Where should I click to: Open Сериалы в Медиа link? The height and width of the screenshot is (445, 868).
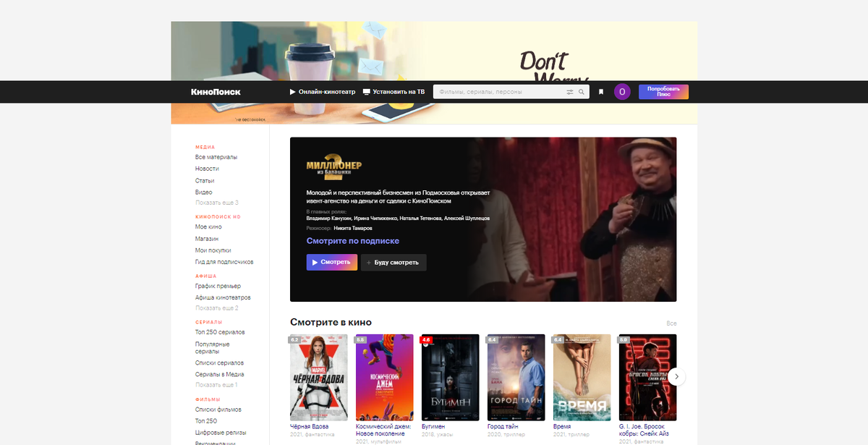[219, 374]
